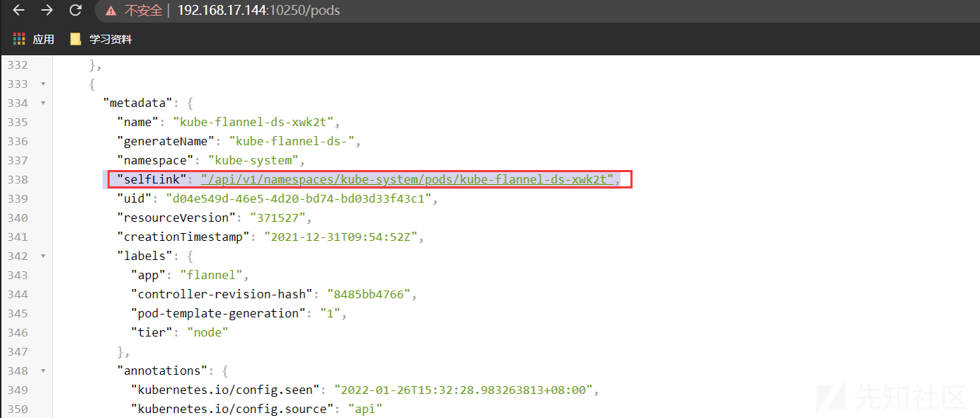The image size is (980, 418).
Task: Collapse the object at line 333
Action: click(43, 84)
